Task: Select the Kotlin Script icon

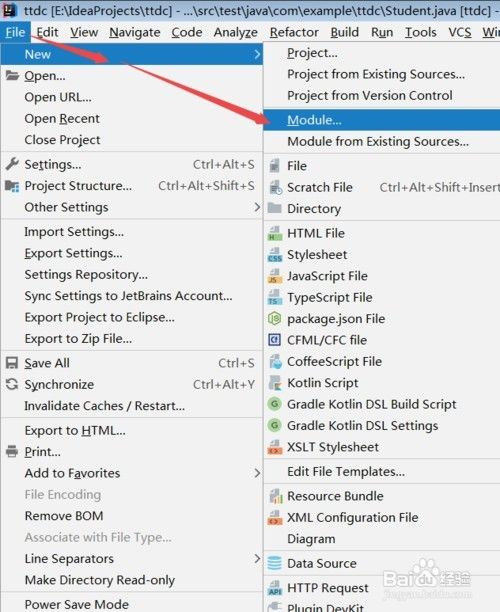Action: [275, 383]
